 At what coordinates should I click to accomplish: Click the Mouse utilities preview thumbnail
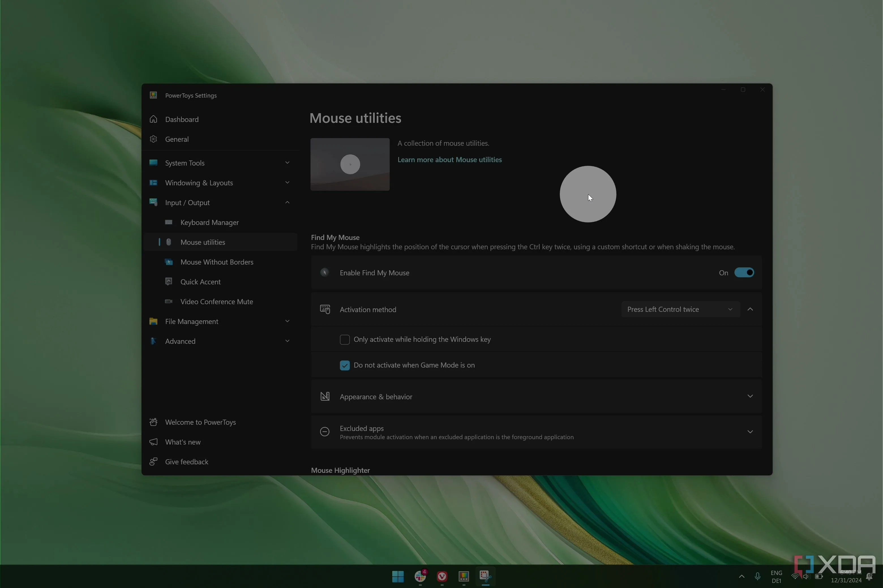point(350,164)
